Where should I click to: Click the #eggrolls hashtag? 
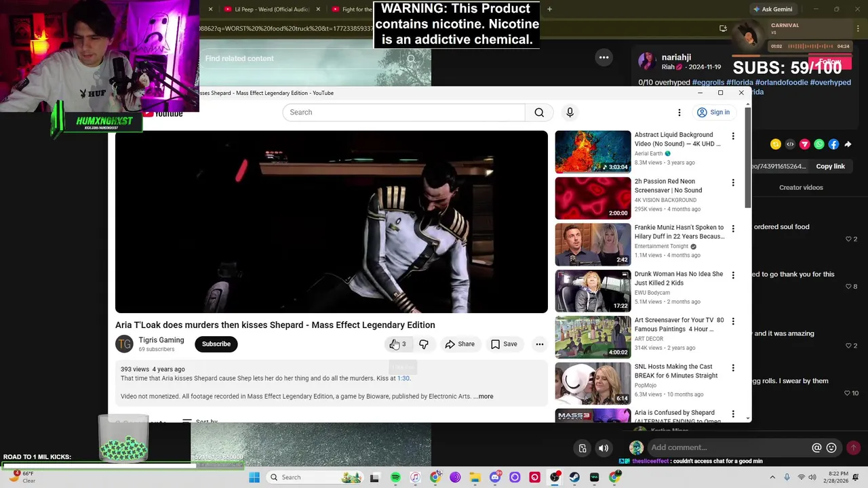pyautogui.click(x=708, y=83)
